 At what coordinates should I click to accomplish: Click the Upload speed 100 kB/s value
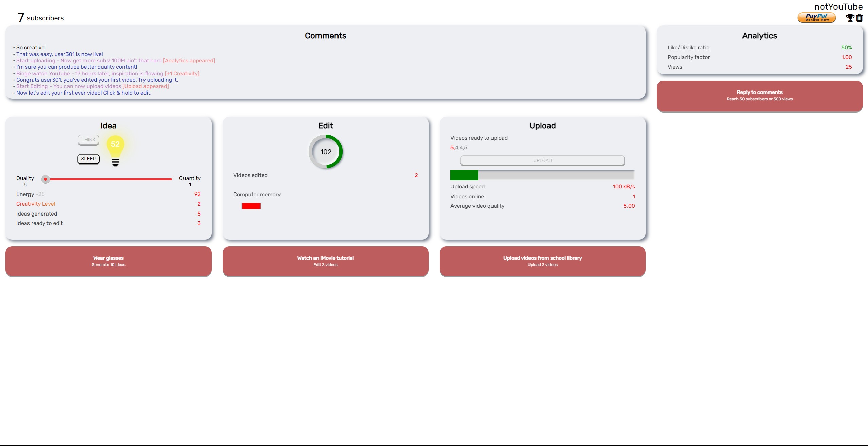[x=623, y=187]
